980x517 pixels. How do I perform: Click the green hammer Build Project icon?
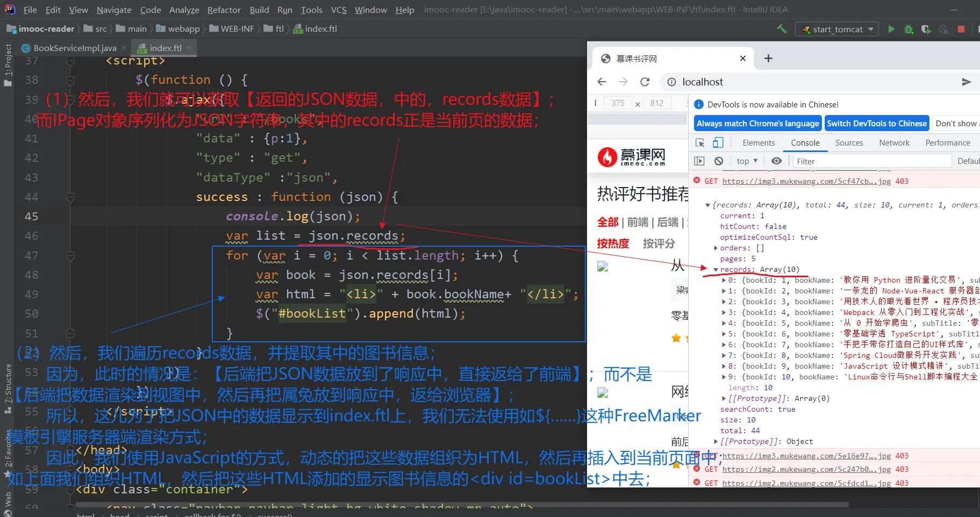coord(782,29)
